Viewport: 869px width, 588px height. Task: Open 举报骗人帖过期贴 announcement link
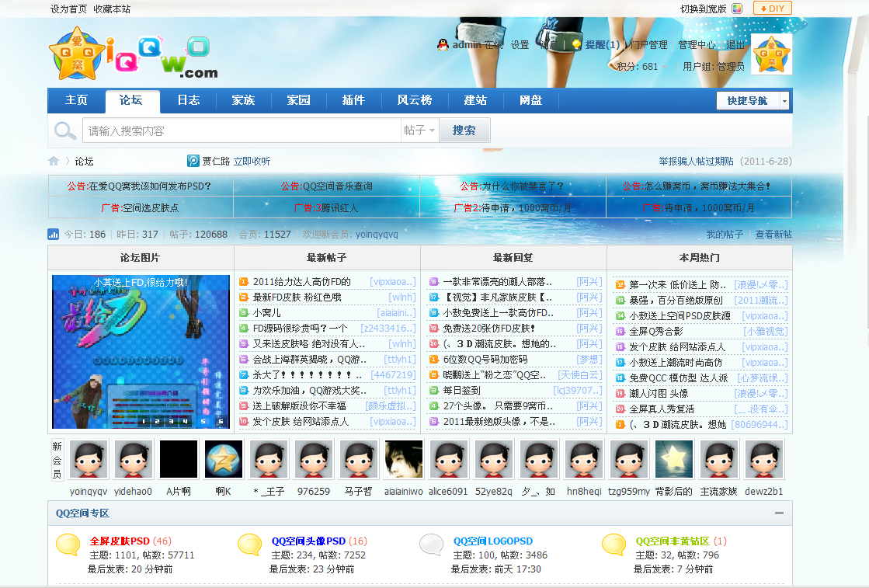point(696,162)
